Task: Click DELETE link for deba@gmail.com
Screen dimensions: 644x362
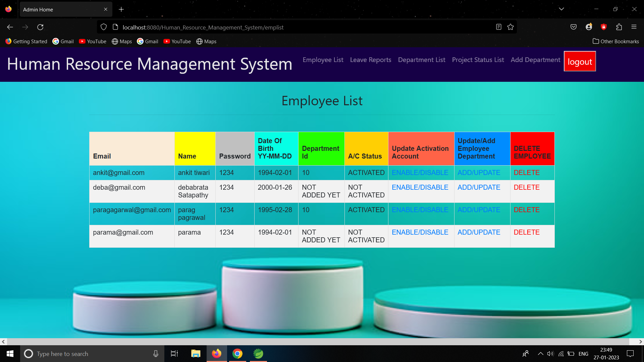Action: point(527,187)
